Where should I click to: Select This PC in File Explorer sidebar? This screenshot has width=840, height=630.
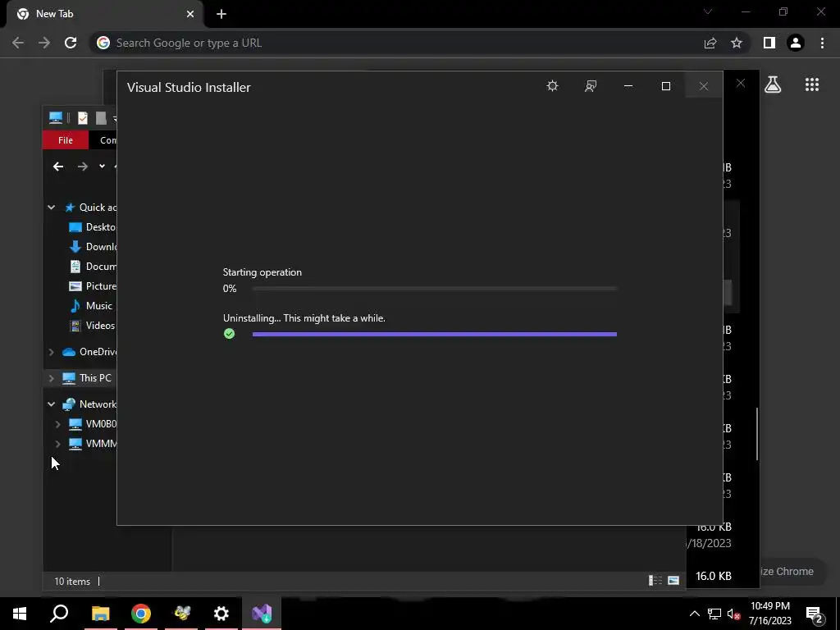click(87, 378)
